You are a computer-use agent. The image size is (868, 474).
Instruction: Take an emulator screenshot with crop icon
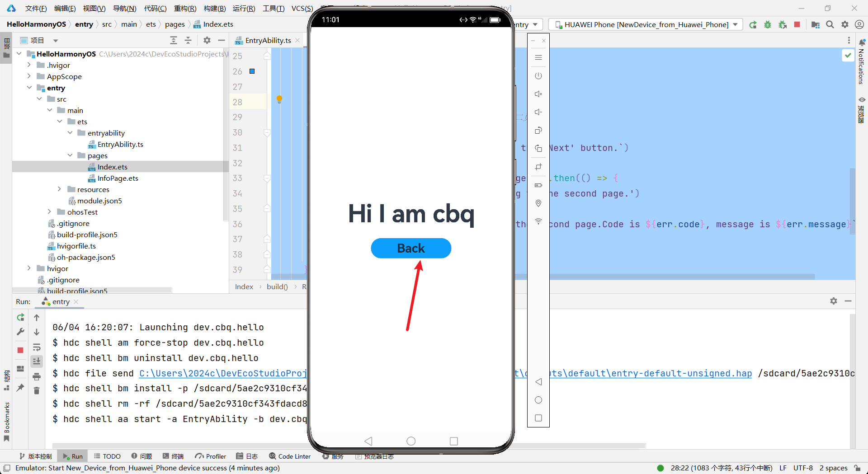tap(538, 167)
